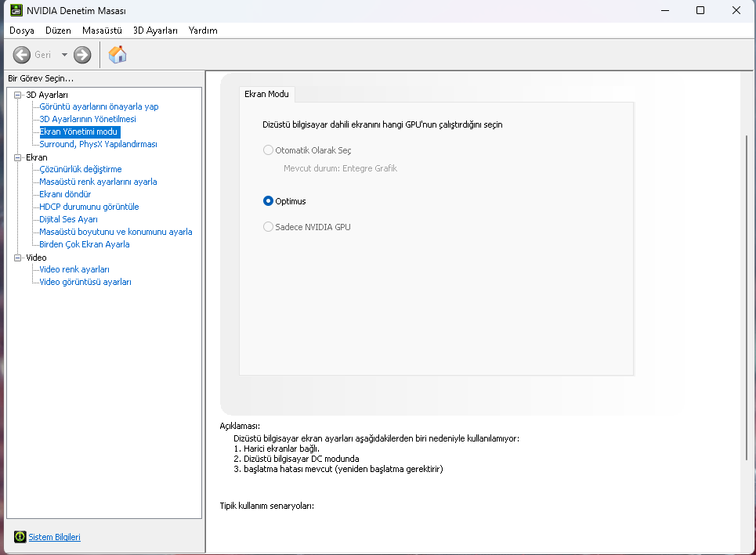Open 3D Ayarlarının Yönetilmesi
Screen dimensions: 756x555
pos(88,119)
